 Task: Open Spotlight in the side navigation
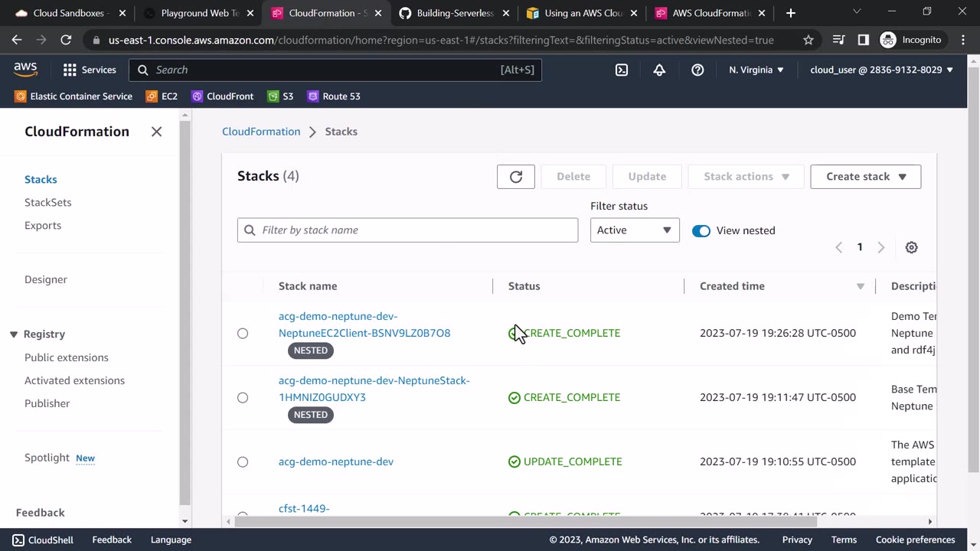coord(47,458)
